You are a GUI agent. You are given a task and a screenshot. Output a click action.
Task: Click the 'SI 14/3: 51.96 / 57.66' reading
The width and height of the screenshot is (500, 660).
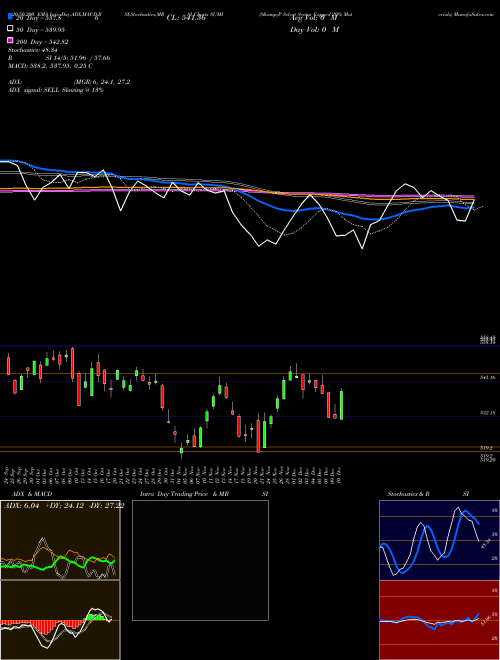click(78, 58)
